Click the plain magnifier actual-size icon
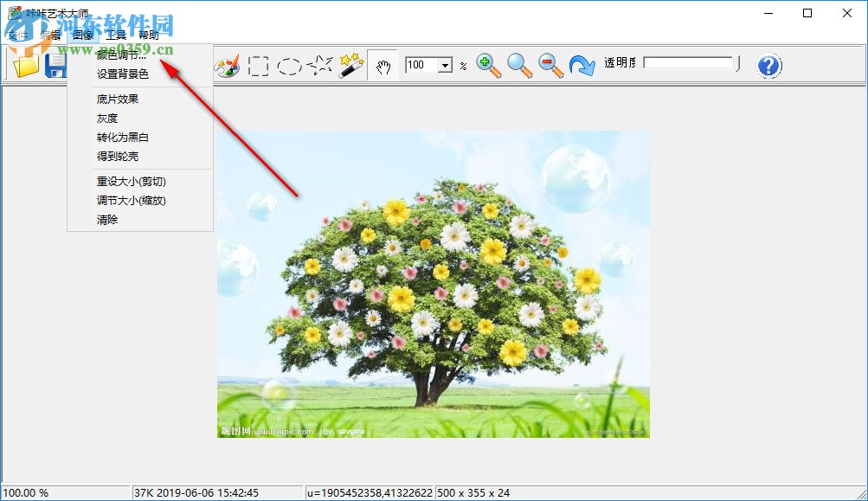 tap(519, 65)
